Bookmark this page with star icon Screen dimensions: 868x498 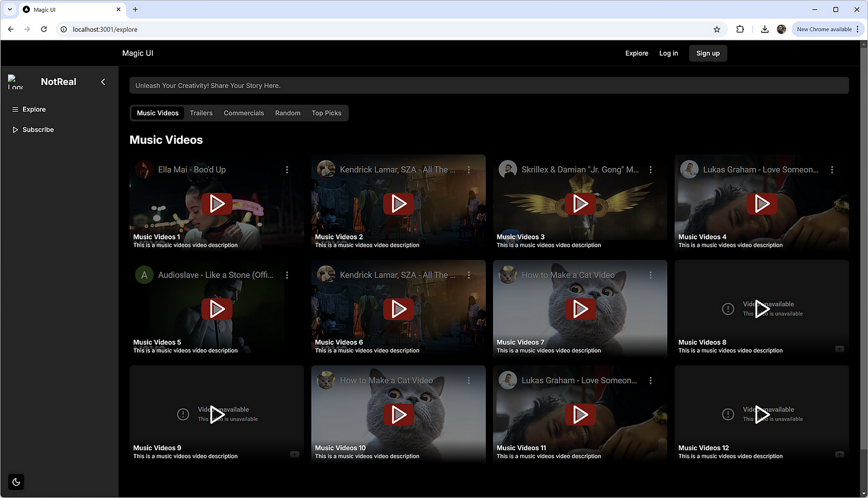click(717, 29)
